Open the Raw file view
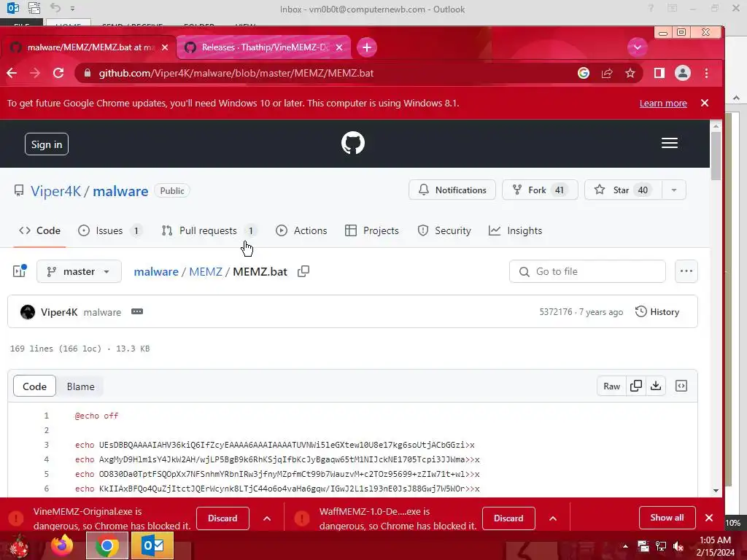The height and width of the screenshot is (560, 747). coord(612,386)
